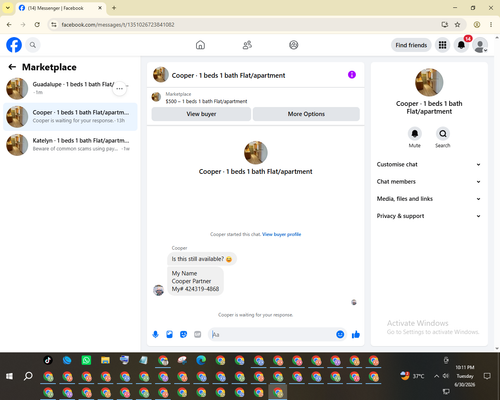500x400 pixels.
Task: Open the Notifications bell with 14 badge
Action: tap(461, 45)
